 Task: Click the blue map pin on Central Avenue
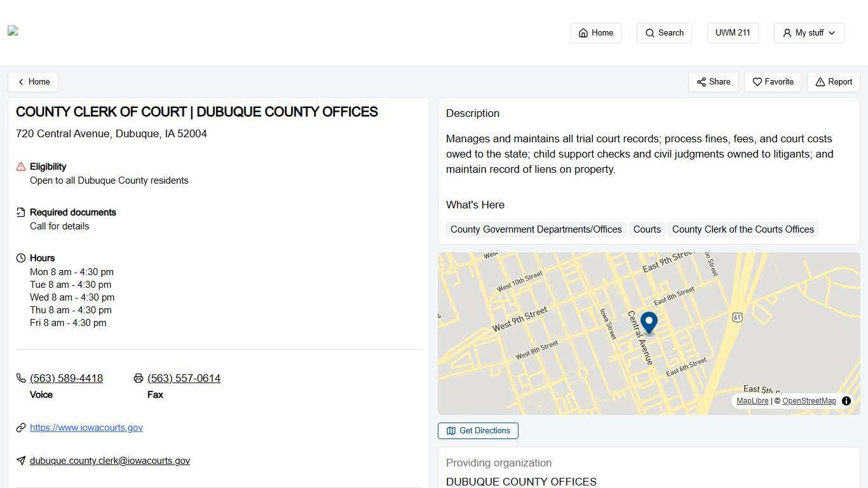point(648,322)
